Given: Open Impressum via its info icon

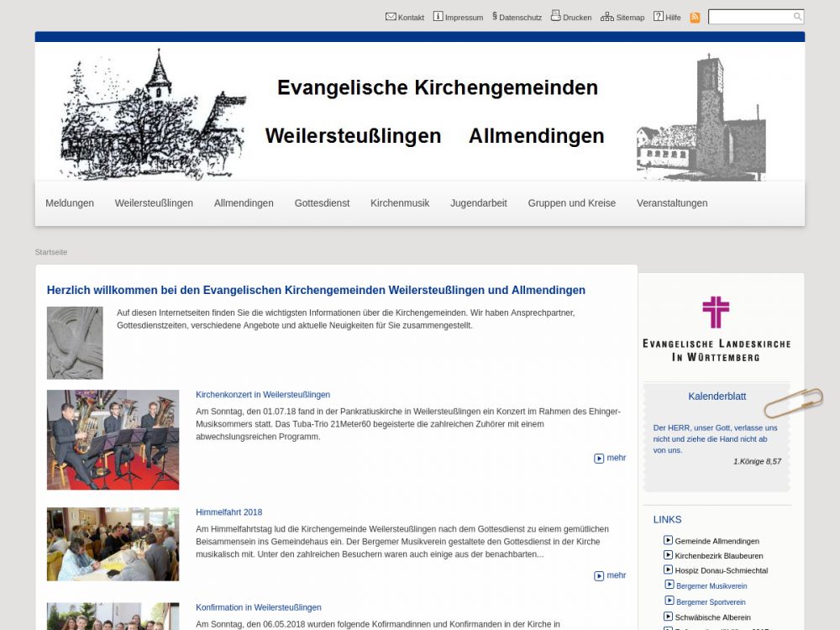Looking at the screenshot, I should coord(438,16).
